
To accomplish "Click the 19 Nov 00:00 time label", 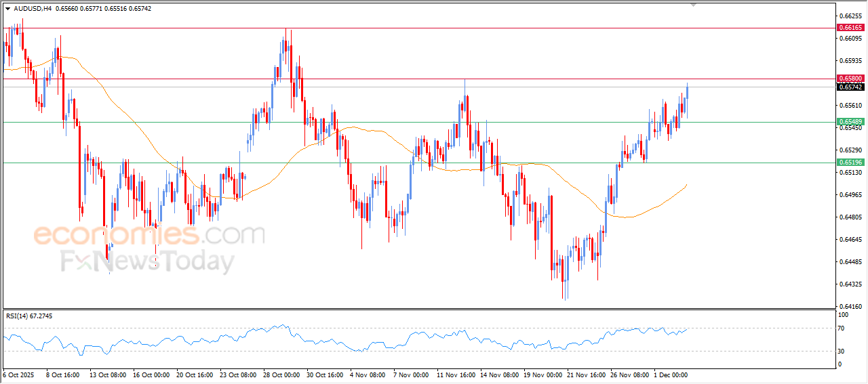I will (542, 375).
